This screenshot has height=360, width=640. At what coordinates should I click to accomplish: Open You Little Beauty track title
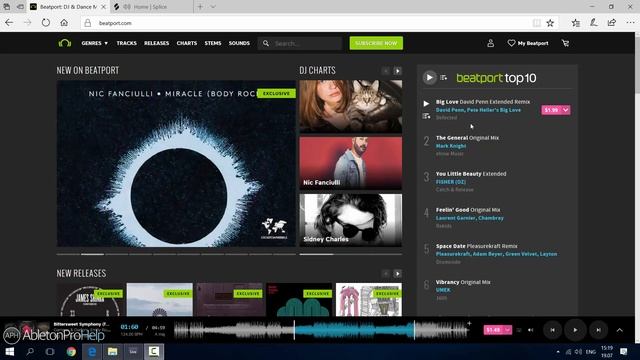click(458, 174)
